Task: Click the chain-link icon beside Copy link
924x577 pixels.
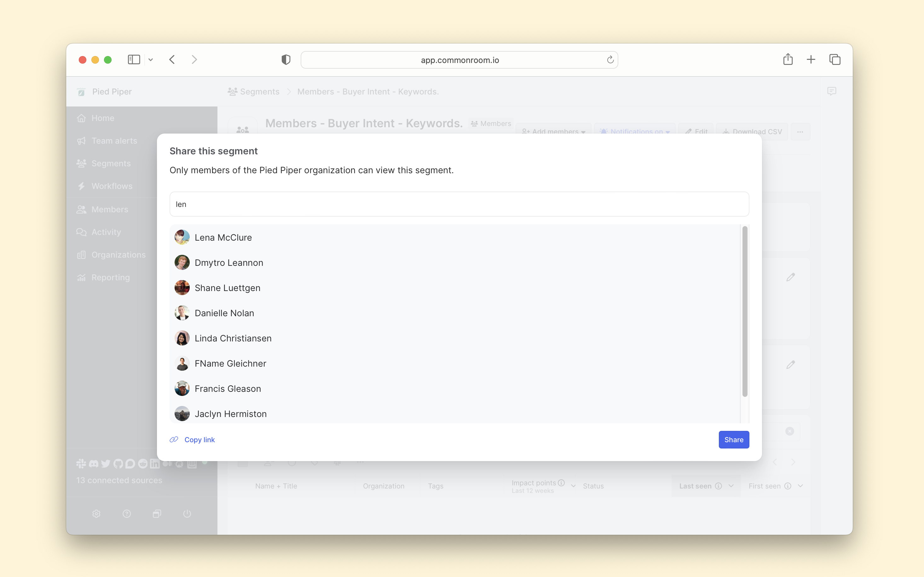Action: click(x=174, y=440)
